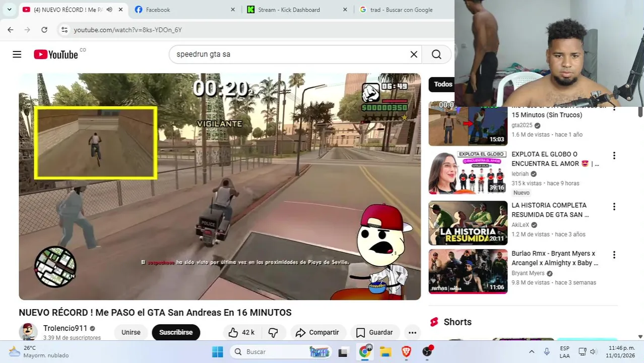Viewport: 644px width, 363px height.
Task: Click the lebriah channel name
Action: pos(520,174)
